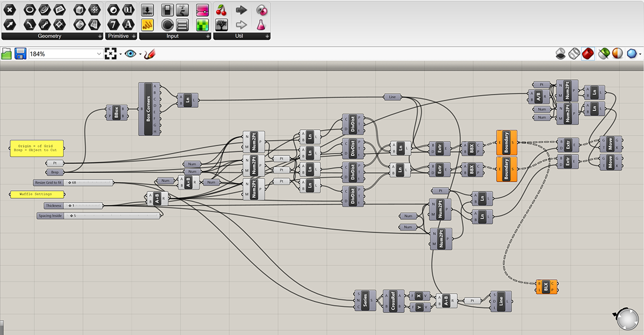Image resolution: width=644 pixels, height=335 pixels.
Task: Select the Vector parameter arrow icon
Action: tap(10, 24)
